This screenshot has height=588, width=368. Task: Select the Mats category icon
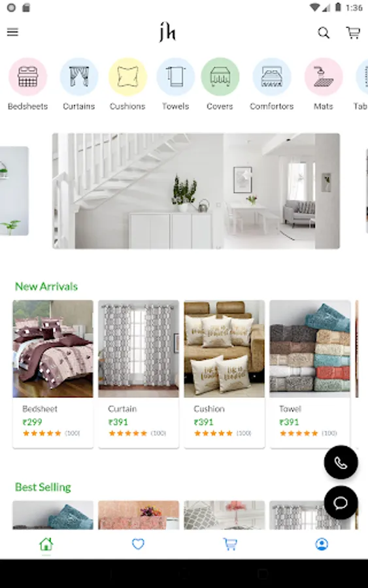pyautogui.click(x=324, y=77)
